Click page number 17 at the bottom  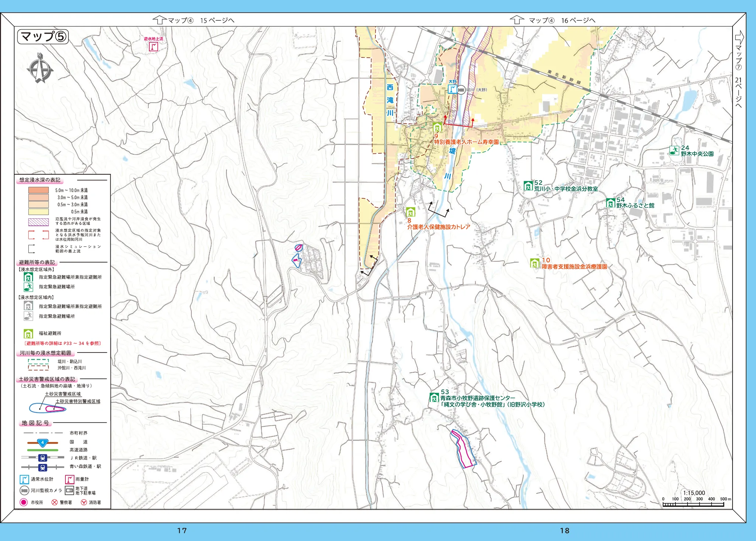coord(182,531)
